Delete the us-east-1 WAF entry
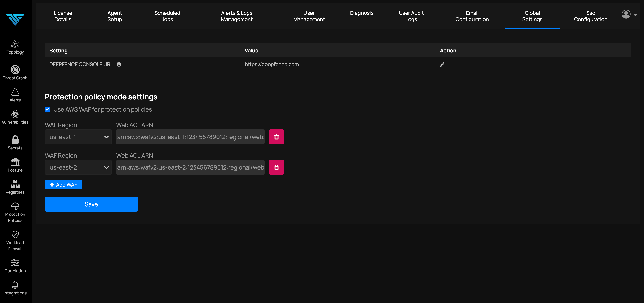This screenshot has height=303, width=644. pos(276,137)
